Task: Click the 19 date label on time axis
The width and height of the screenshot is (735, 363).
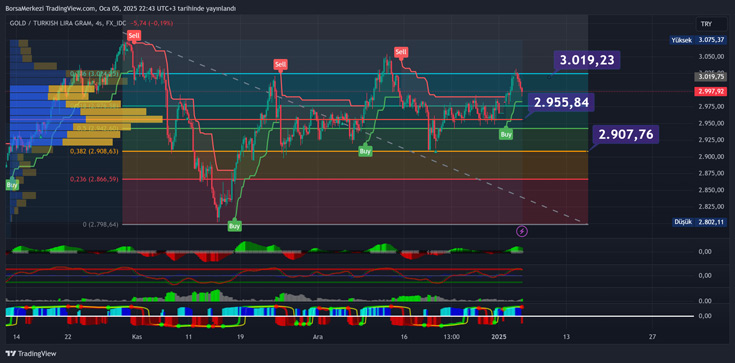Action: pyautogui.click(x=240, y=337)
